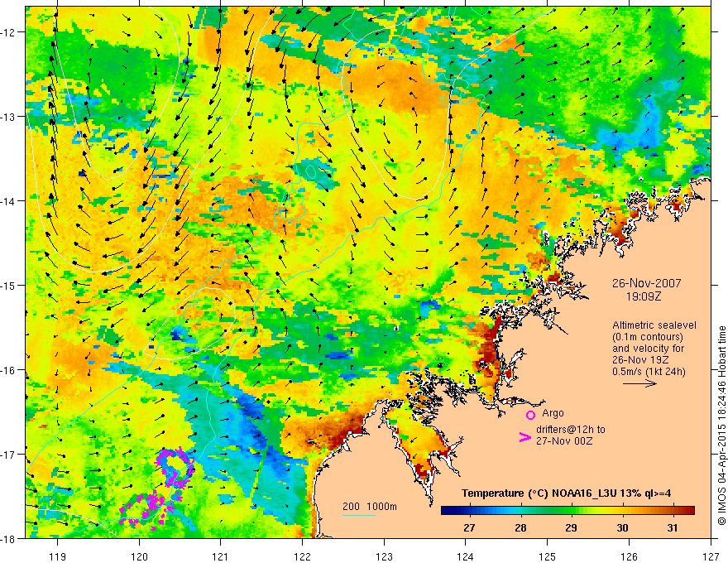
Task: Click the -16 latitude axis label
Action: [10, 370]
